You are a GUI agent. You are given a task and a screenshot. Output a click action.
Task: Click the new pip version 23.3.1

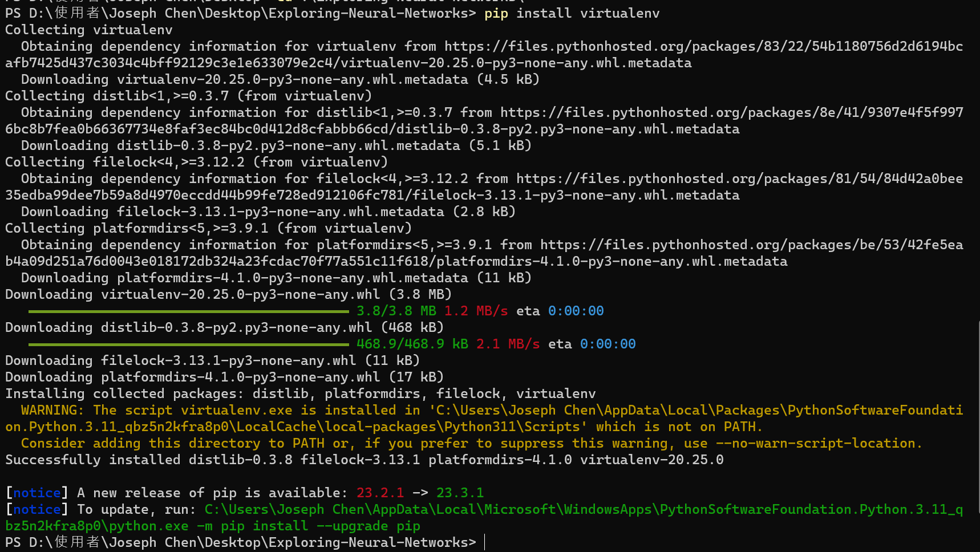tap(460, 493)
